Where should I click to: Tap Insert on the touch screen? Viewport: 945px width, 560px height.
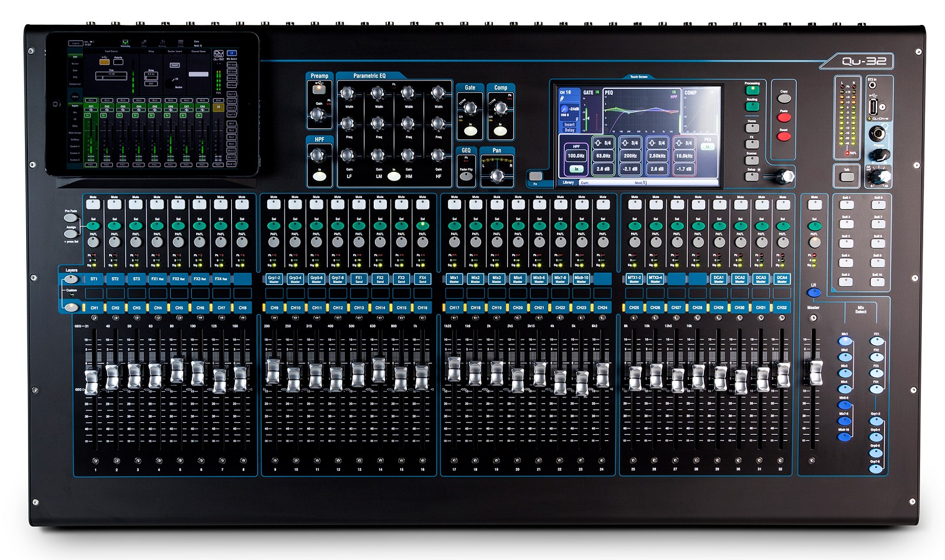pos(569,125)
